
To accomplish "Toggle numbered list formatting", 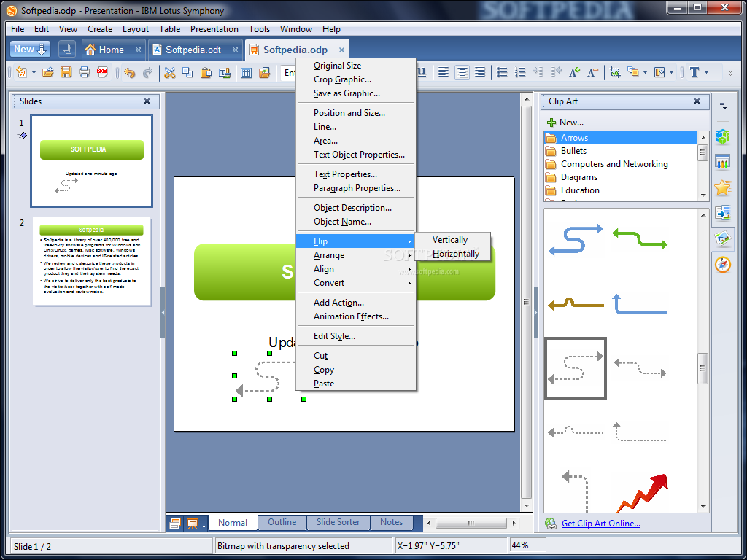I will point(519,72).
